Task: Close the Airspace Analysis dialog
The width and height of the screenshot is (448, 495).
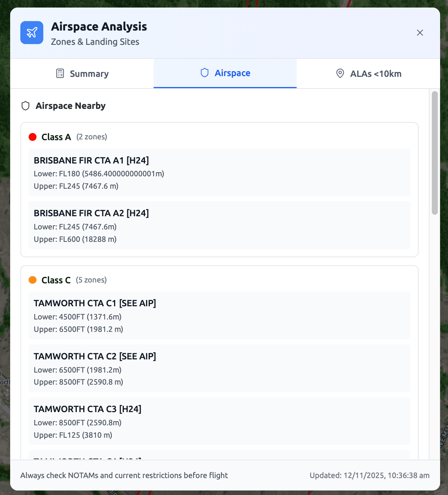Action: click(x=420, y=33)
